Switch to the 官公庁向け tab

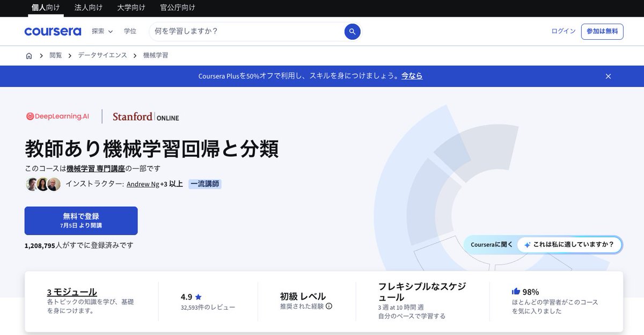pos(178,8)
